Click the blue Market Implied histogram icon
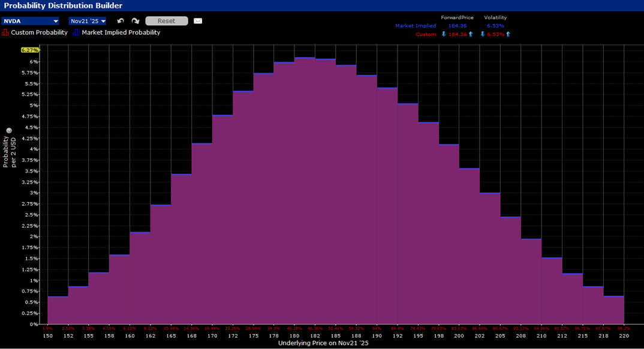Screen dimensions: 644x349 point(76,32)
